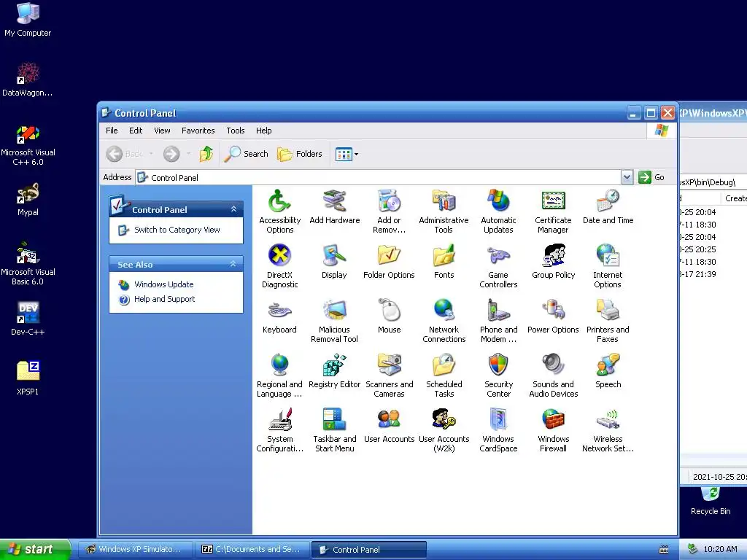Open Scheduled Tasks
Image resolution: width=747 pixels, height=560 pixels.
(444, 376)
